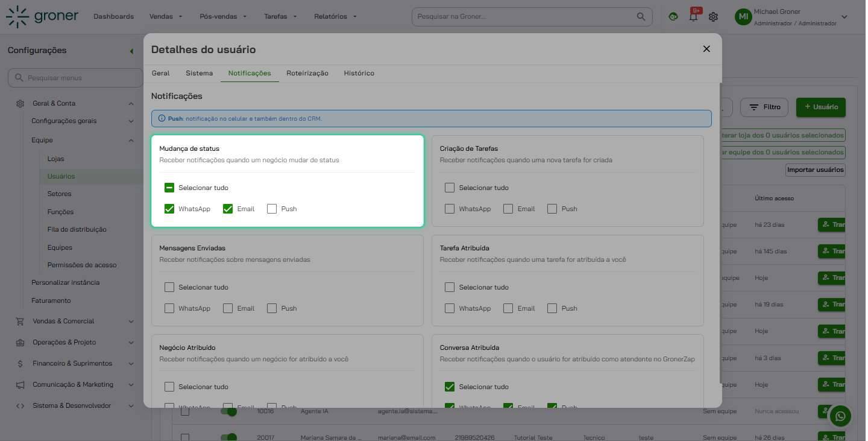This screenshot has height=441, width=868.
Task: Click the Groner logo
Action: [42, 16]
